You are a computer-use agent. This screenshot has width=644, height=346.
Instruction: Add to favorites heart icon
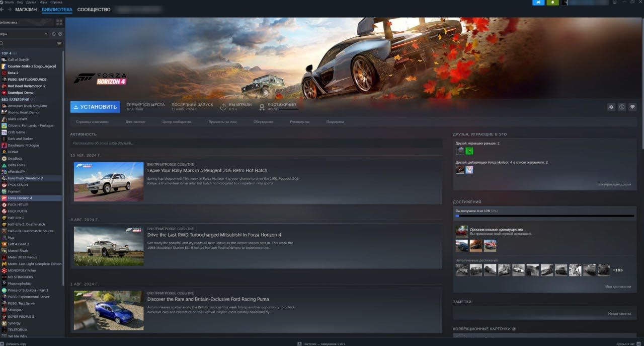(x=632, y=107)
